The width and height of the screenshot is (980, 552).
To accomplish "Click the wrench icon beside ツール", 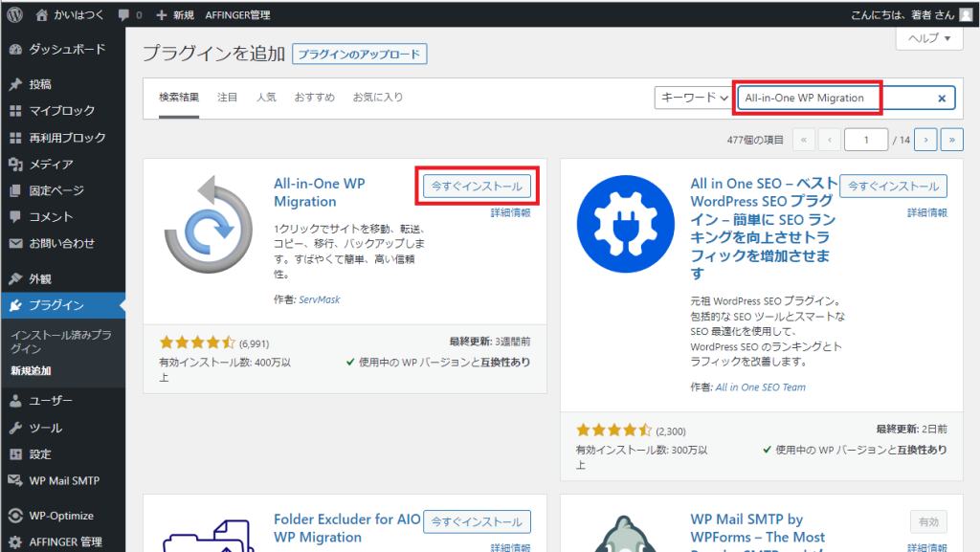I will click(x=15, y=428).
